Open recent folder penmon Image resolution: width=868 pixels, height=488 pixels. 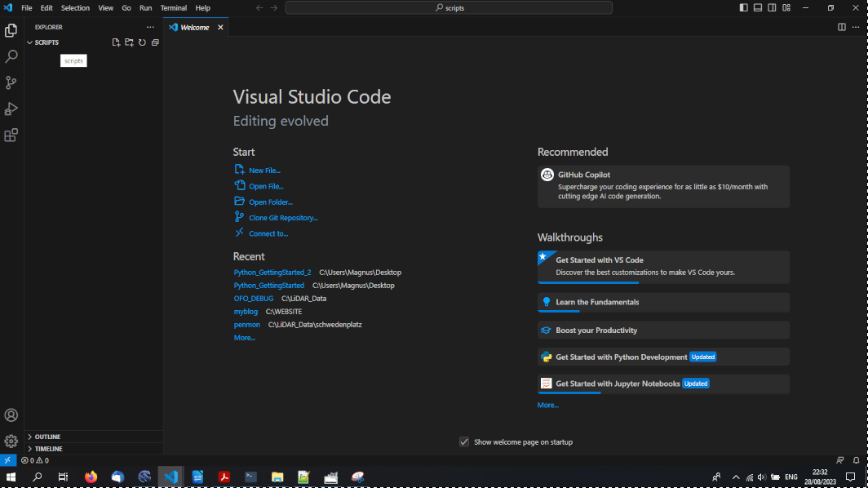pyautogui.click(x=247, y=325)
